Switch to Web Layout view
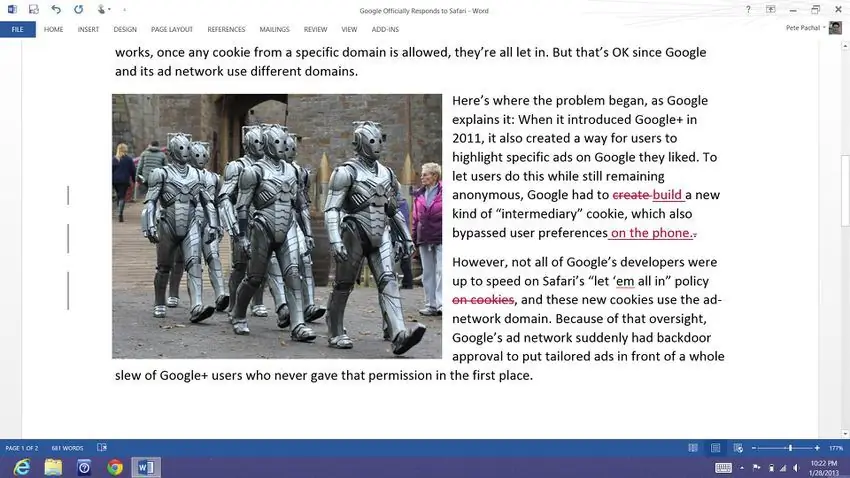 coord(738,448)
